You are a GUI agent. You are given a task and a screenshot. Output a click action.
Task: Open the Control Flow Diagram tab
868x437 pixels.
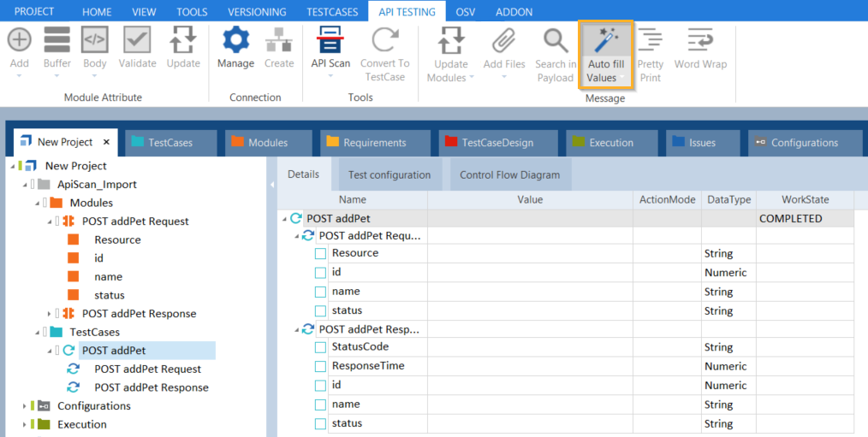(509, 175)
